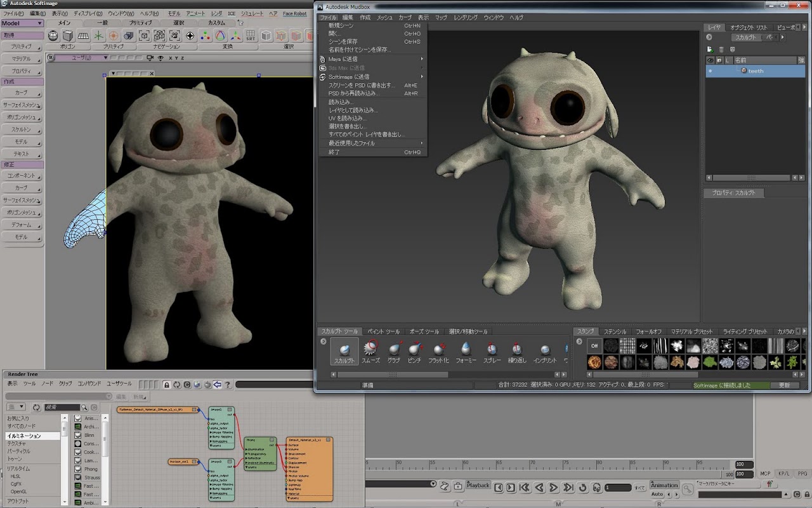Open Render Tree help question mark icon
The image size is (812, 508).
coord(227,384)
